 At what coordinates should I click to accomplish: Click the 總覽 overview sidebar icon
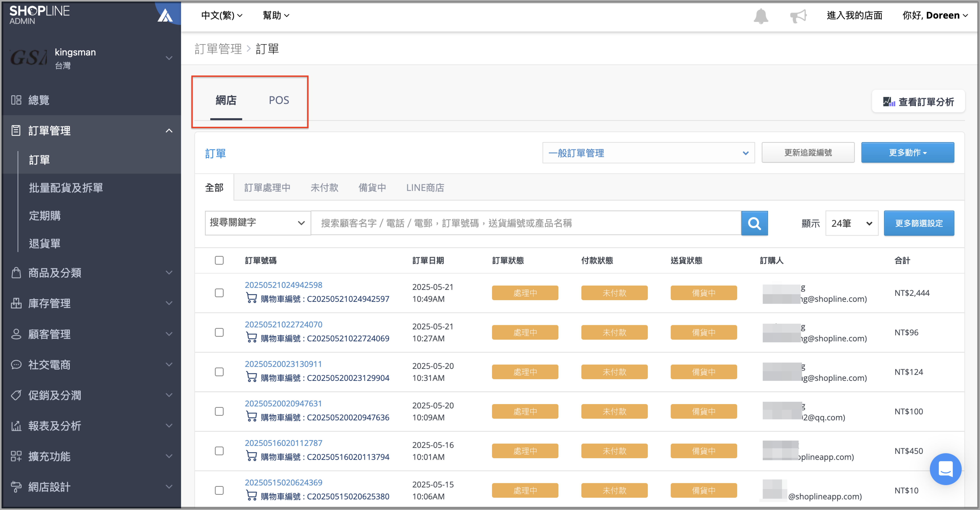click(16, 100)
